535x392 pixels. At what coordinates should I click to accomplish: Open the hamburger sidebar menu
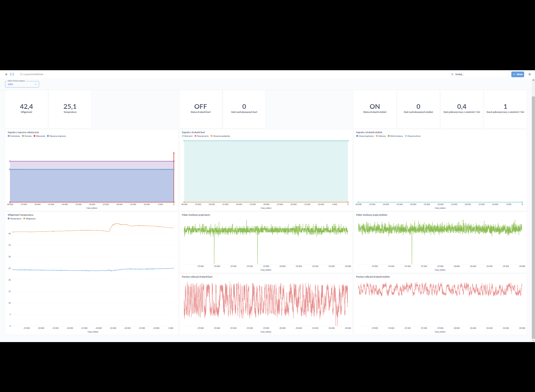click(6, 74)
